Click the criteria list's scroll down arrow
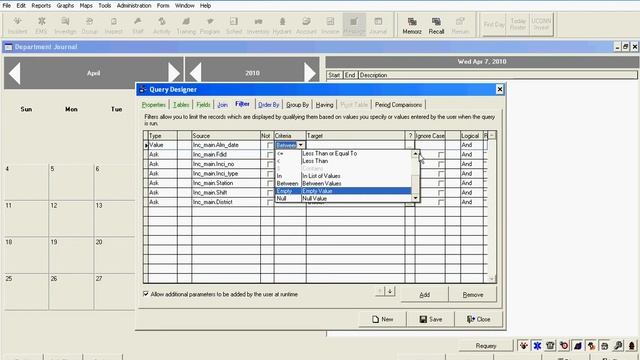The image size is (640, 360). click(x=415, y=198)
